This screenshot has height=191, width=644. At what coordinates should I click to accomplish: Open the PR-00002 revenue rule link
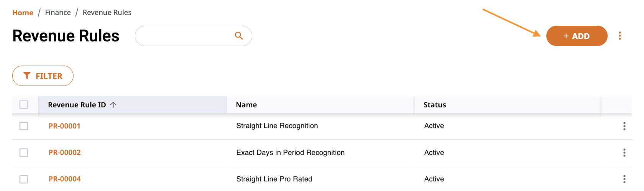coord(65,152)
